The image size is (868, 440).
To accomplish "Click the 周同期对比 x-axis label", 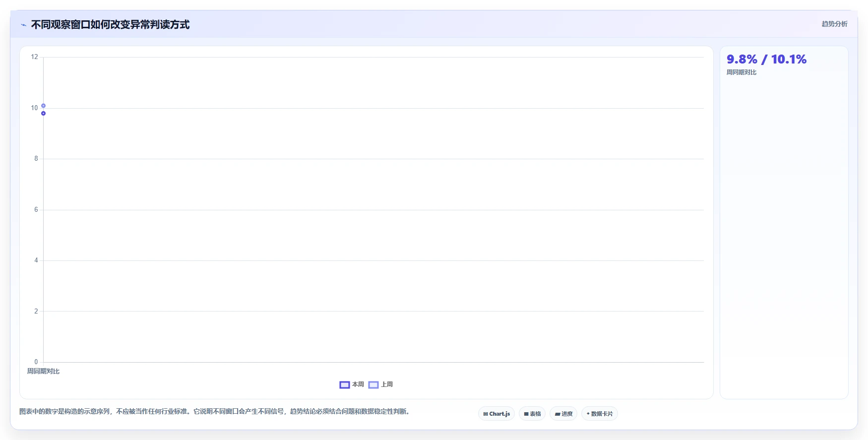I will click(43, 371).
